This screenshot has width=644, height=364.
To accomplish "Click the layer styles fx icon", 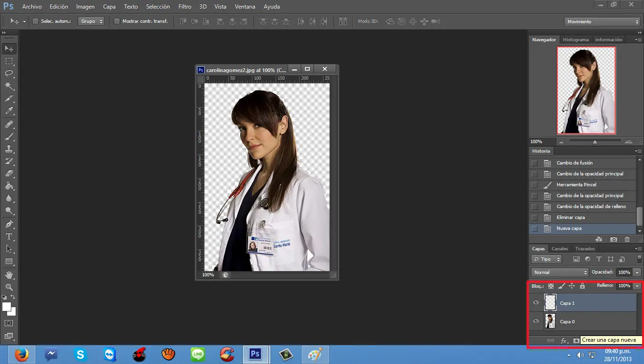I will [x=564, y=341].
